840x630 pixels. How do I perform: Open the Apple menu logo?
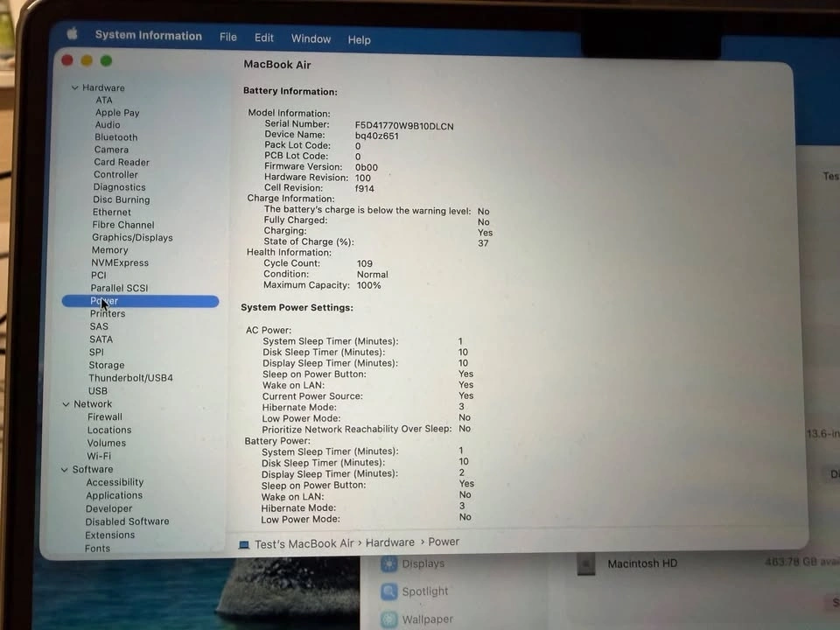coord(73,34)
